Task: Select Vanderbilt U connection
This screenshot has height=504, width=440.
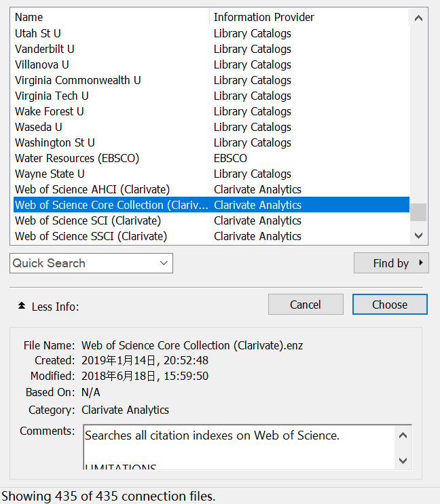Action: (x=211, y=49)
